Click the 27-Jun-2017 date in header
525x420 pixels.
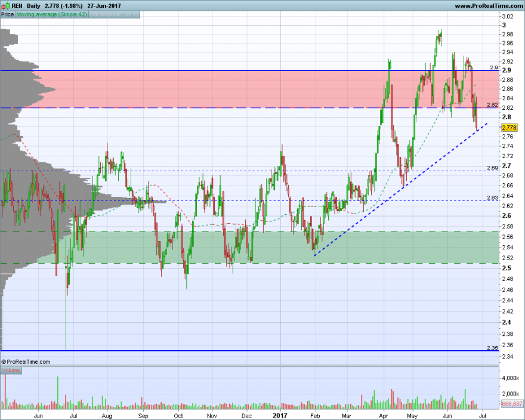(104, 6)
